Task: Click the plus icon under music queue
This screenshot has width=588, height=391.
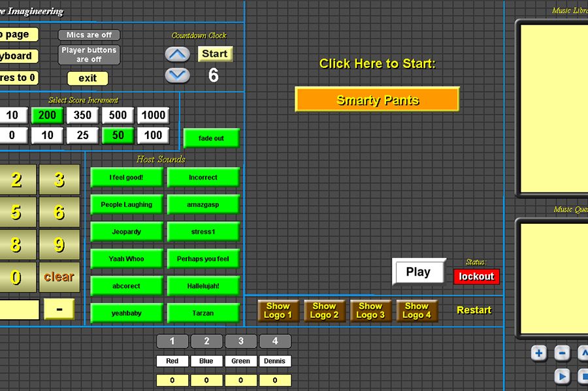Action: [x=538, y=354]
